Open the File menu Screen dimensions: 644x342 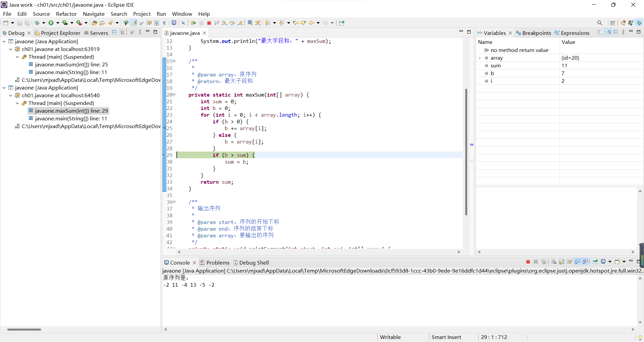pos(7,14)
